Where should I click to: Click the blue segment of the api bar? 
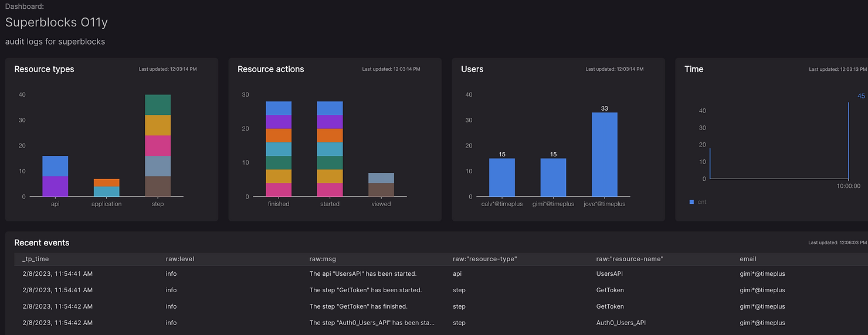[55, 166]
